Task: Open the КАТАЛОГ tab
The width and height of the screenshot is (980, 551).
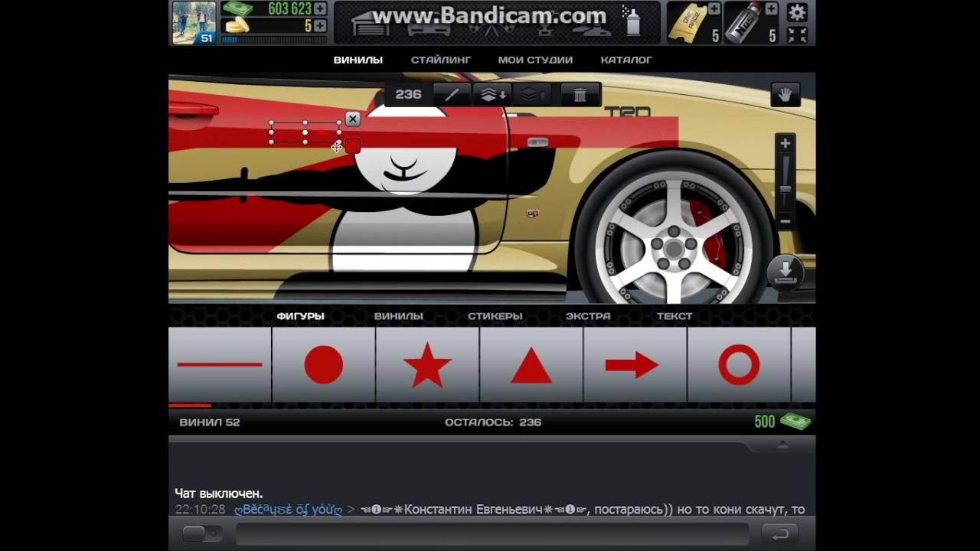Action: point(626,60)
